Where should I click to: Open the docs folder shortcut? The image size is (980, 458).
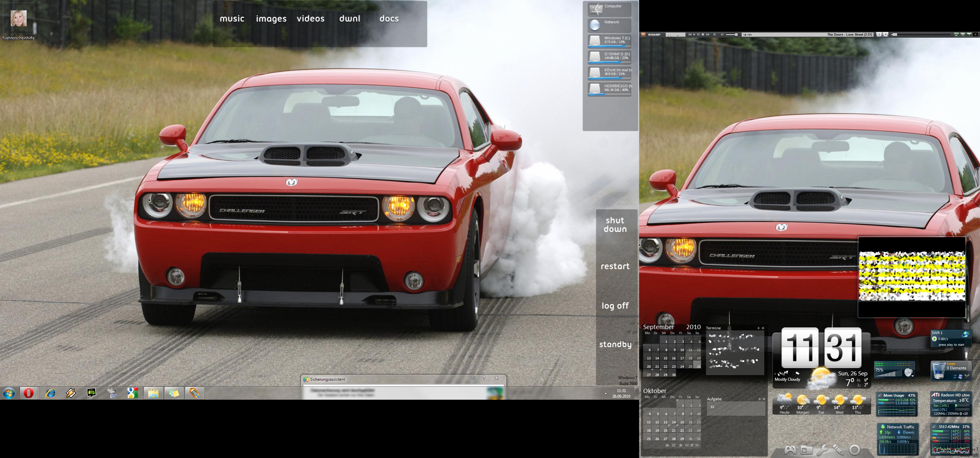pos(389,19)
